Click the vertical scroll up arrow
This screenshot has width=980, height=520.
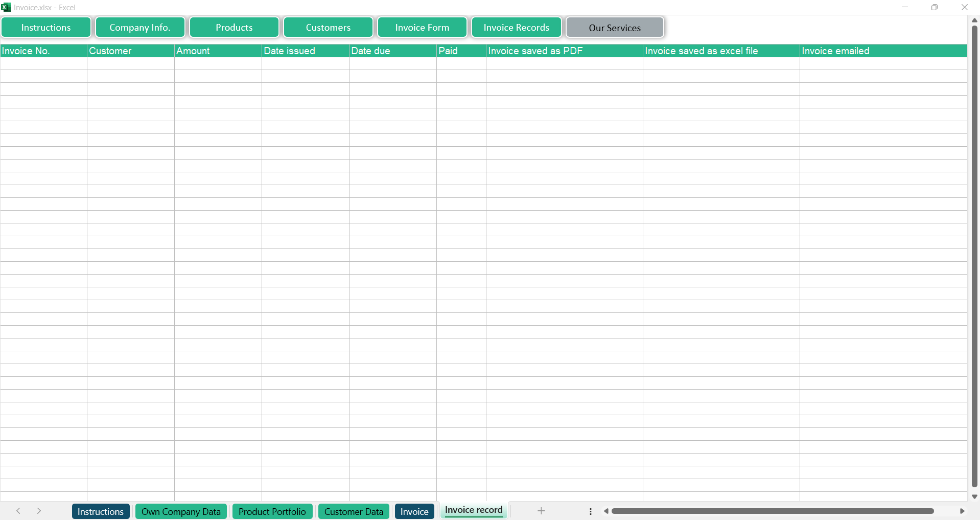pos(974,20)
